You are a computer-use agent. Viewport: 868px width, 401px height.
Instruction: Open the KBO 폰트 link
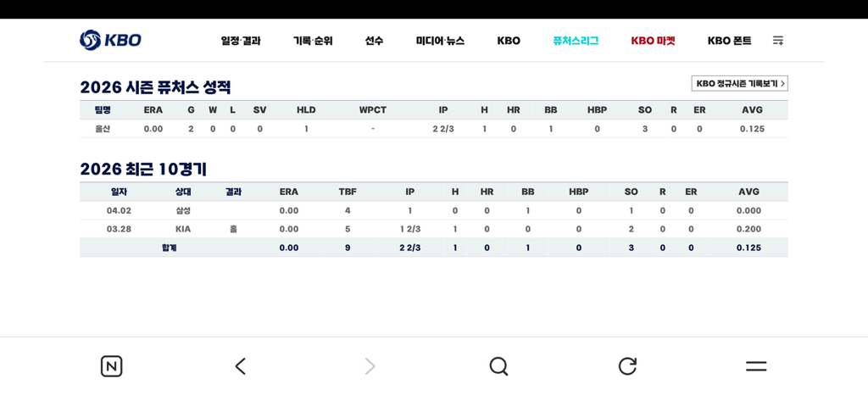[729, 41]
